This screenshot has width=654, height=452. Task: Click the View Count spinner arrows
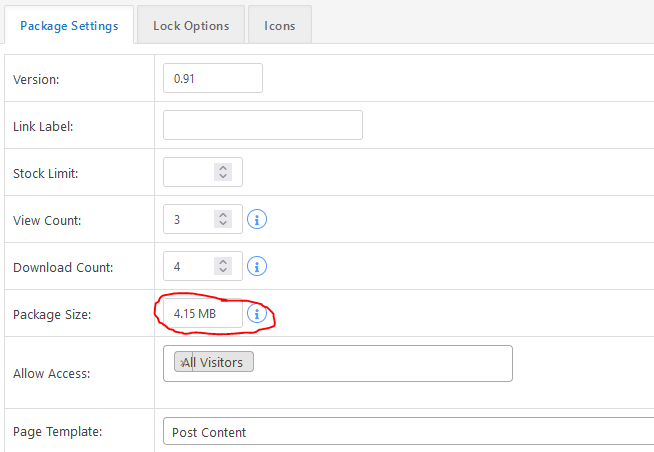223,219
